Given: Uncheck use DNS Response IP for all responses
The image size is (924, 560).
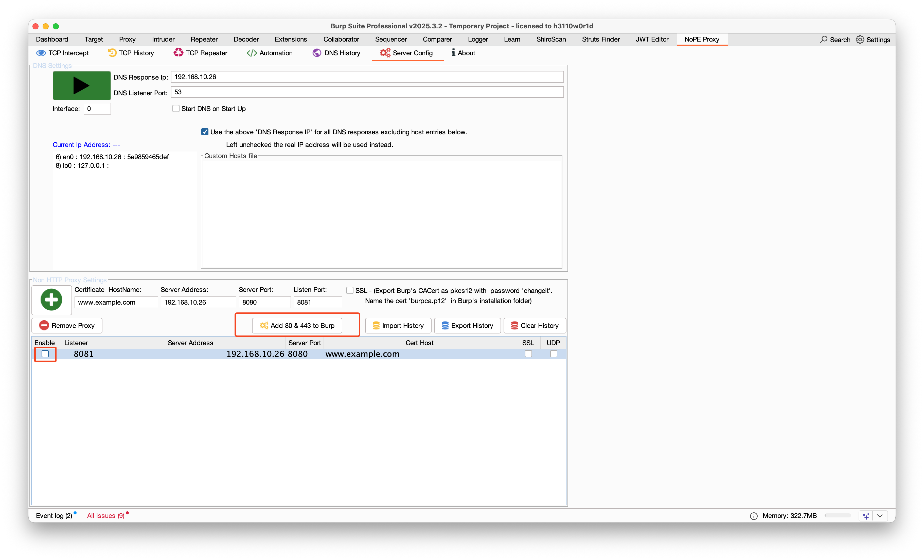Looking at the screenshot, I should pos(205,132).
